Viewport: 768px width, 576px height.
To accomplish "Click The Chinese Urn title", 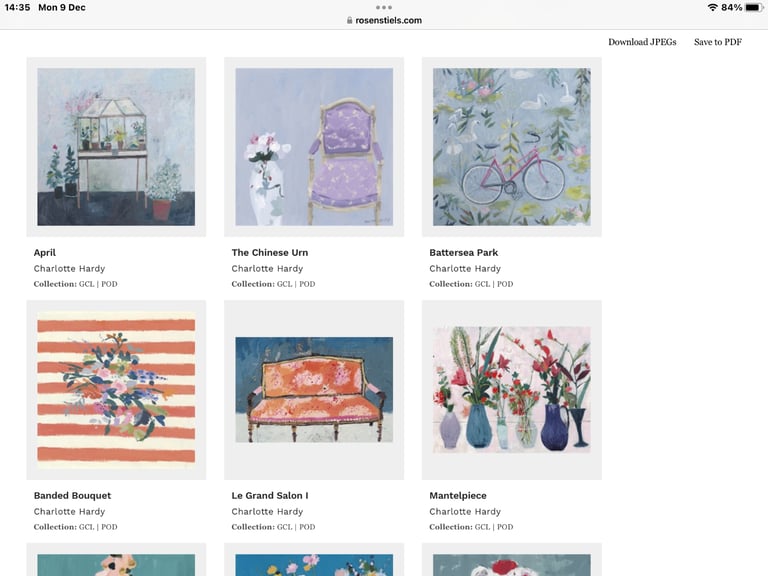I will tap(270, 253).
